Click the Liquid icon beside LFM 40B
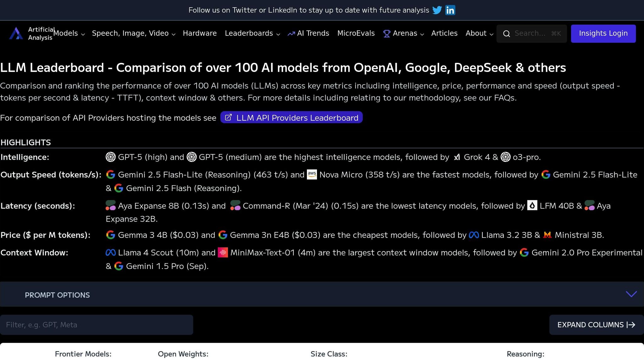 (x=532, y=206)
